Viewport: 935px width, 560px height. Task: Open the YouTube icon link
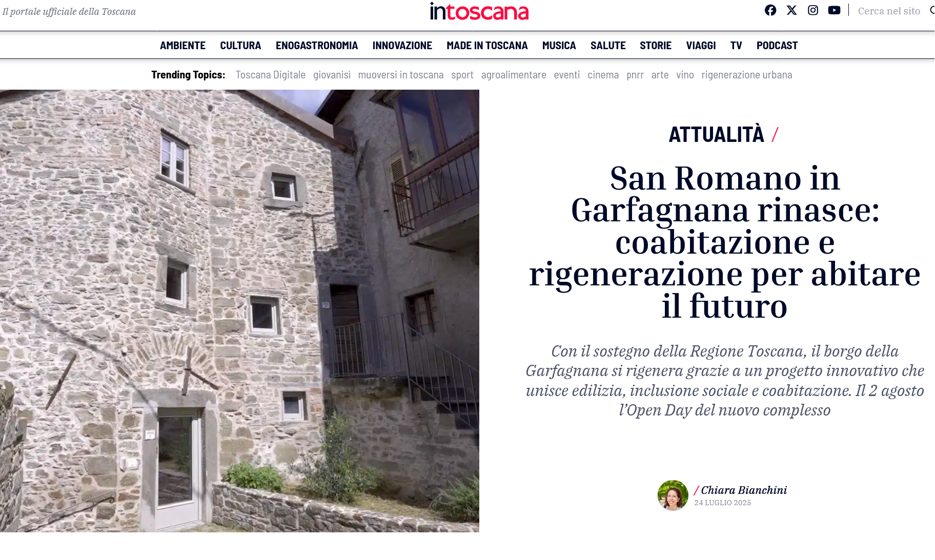tap(835, 10)
